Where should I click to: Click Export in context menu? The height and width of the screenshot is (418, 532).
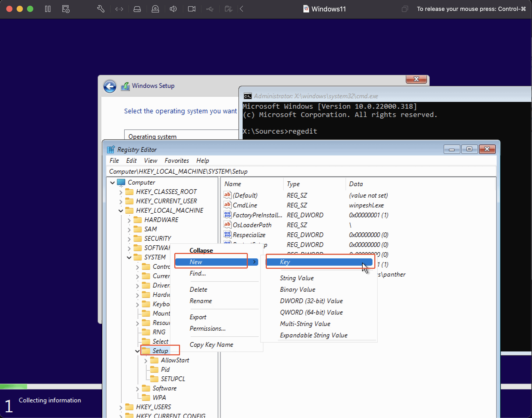click(x=198, y=317)
